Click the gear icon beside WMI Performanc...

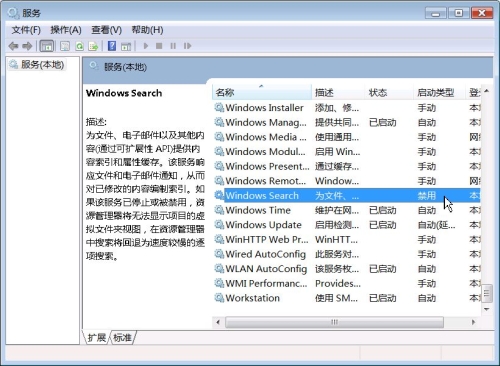(219, 283)
